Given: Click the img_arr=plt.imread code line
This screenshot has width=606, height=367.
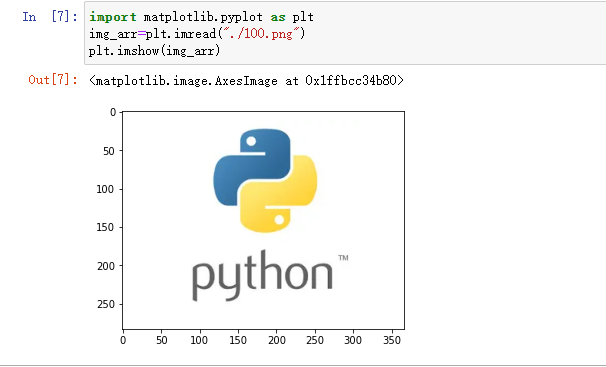Looking at the screenshot, I should 197,34.
